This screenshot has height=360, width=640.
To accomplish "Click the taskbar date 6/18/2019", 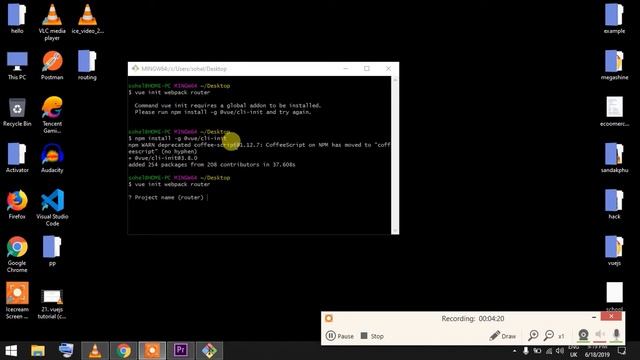I will 597,354.
